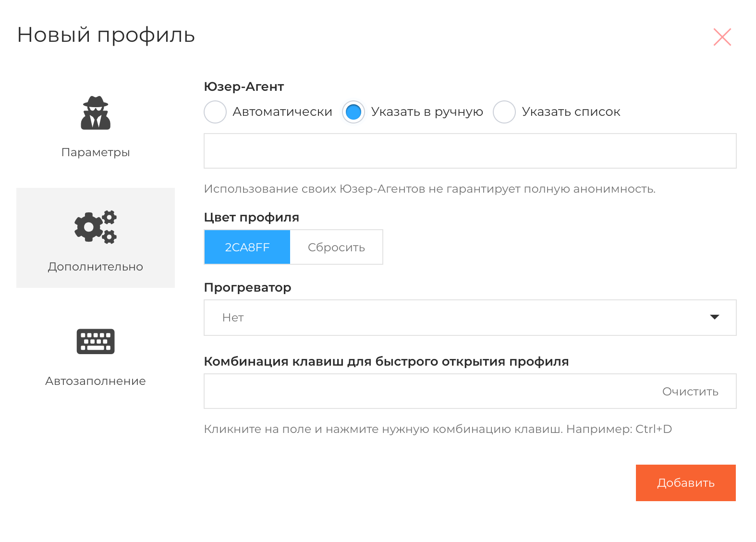The width and height of the screenshot is (756, 542).
Task: Choose the Указать список radio button circle
Action: tap(504, 112)
